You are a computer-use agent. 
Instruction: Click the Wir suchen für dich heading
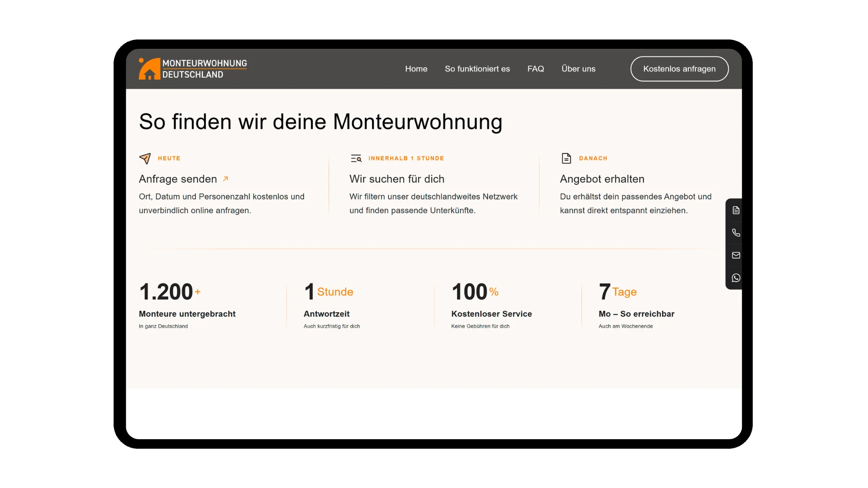(x=397, y=179)
